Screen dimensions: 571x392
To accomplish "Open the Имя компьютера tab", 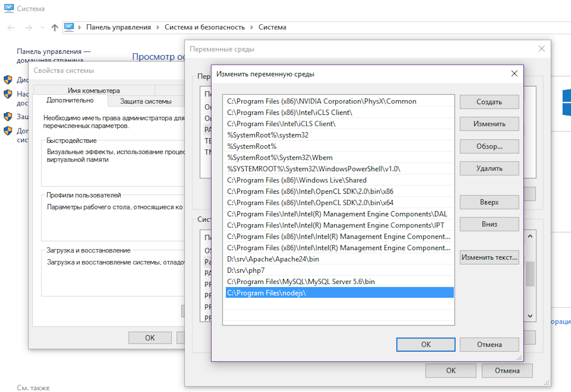I will (93, 90).
